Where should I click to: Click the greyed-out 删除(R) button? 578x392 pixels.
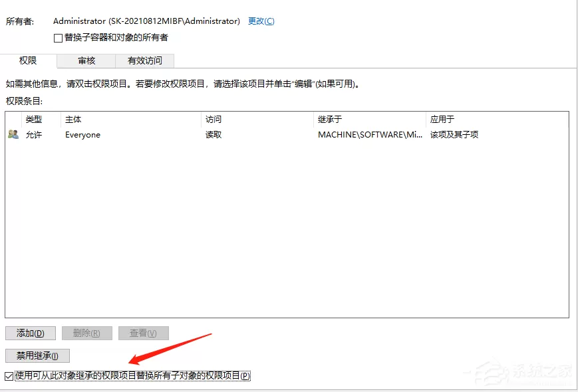point(87,333)
